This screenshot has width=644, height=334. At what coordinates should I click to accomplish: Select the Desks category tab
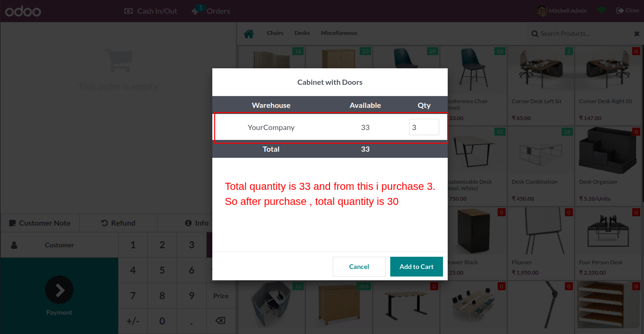tap(302, 33)
